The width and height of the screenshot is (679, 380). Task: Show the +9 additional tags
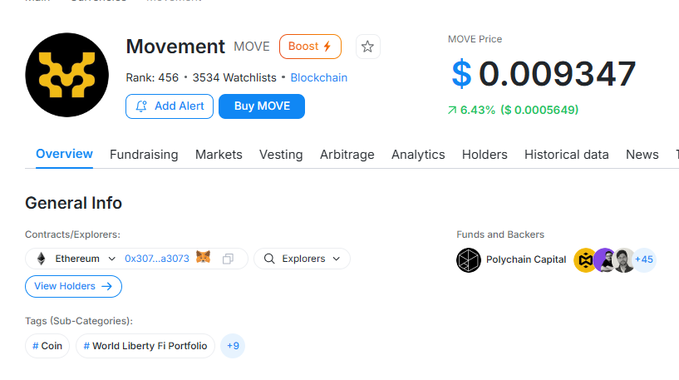(x=233, y=346)
